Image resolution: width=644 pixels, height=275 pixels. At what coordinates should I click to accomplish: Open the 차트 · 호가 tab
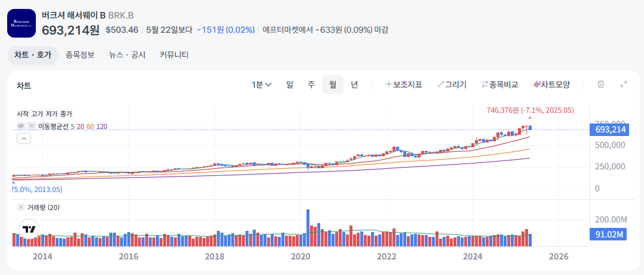coord(33,55)
